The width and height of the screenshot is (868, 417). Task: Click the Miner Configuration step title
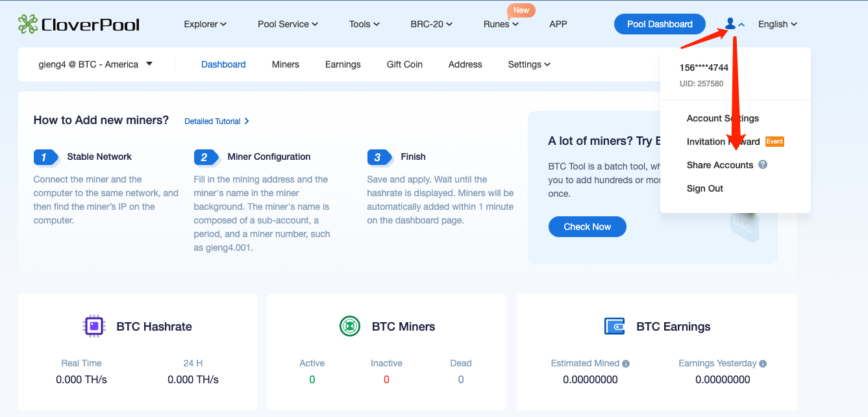[269, 157]
